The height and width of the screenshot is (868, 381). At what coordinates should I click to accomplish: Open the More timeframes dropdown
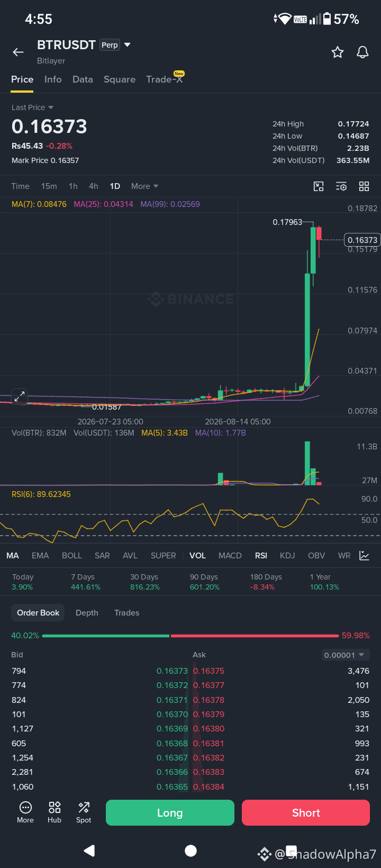pos(144,186)
